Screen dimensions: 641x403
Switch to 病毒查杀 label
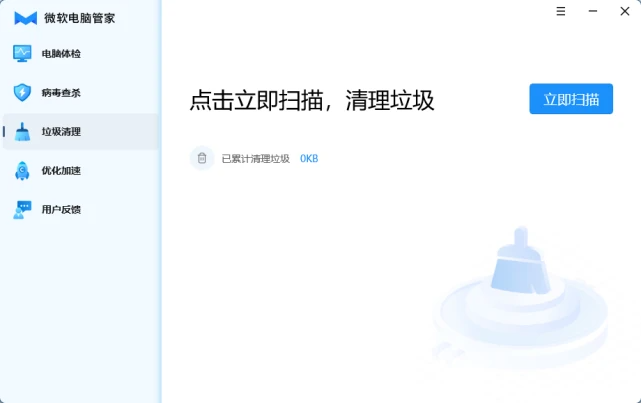coord(61,93)
